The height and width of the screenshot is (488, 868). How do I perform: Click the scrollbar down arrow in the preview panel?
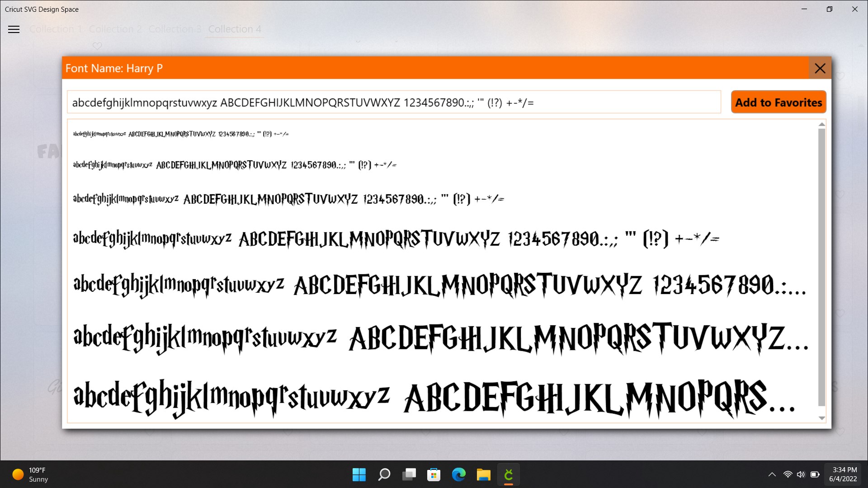[x=821, y=418]
